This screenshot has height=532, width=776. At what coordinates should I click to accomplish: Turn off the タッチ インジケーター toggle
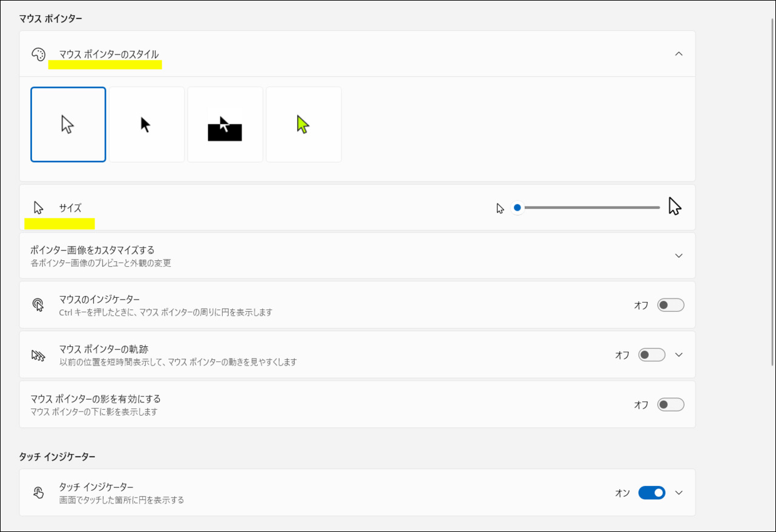coord(651,493)
